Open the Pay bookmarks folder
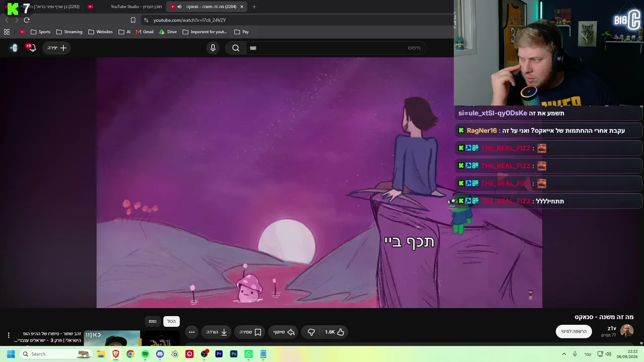The width and height of the screenshot is (644, 362). point(242,32)
